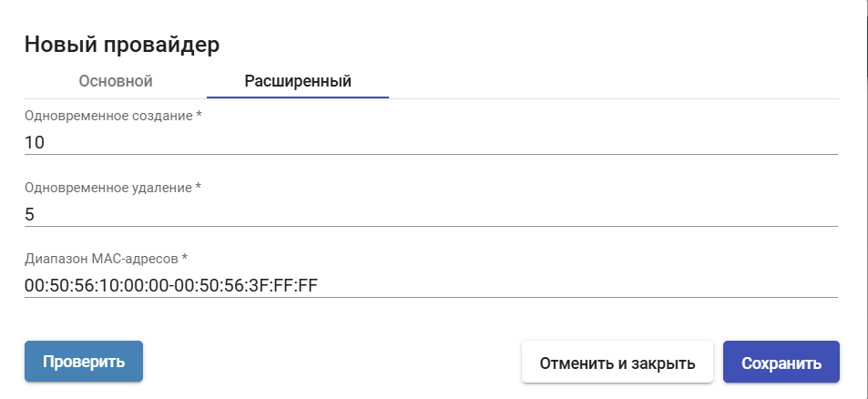Click asterisk beside Одновременное удаление label

(198, 187)
